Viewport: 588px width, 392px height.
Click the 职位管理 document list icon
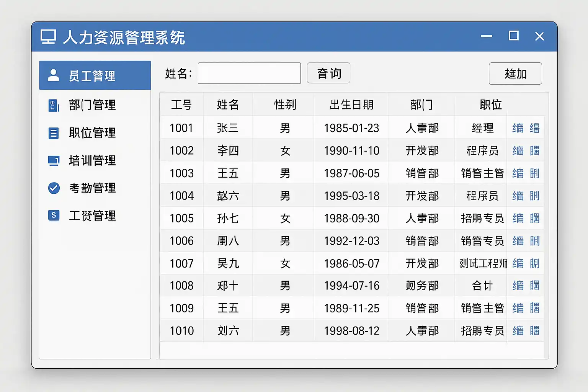(x=54, y=133)
